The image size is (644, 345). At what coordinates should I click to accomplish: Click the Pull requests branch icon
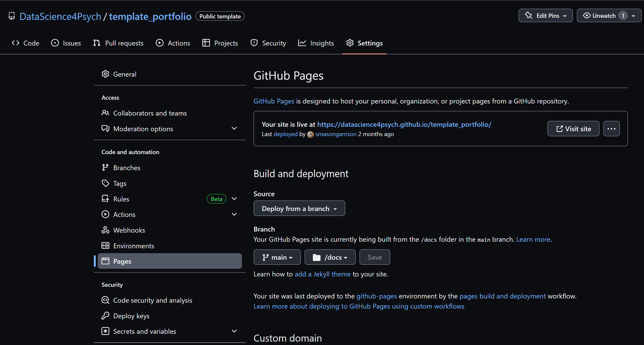[97, 43]
